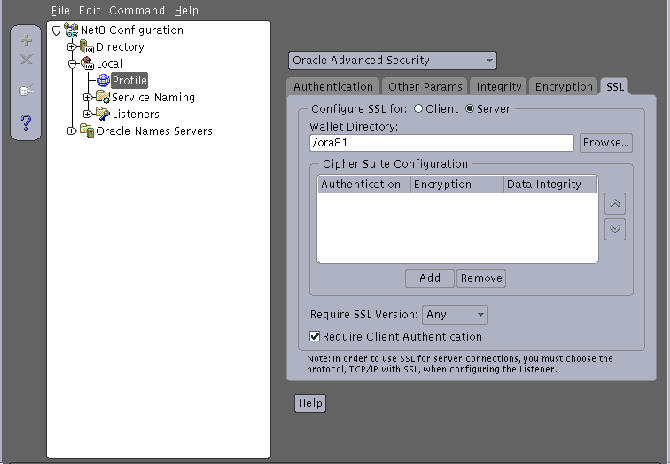Click the Oracle Names Servers folder icon
This screenshot has height=464, width=670.
point(87,131)
